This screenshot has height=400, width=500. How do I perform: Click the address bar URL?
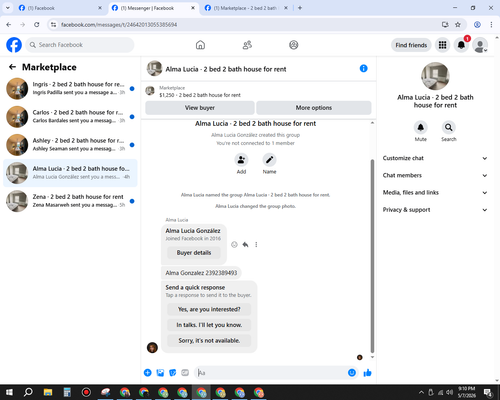119,25
